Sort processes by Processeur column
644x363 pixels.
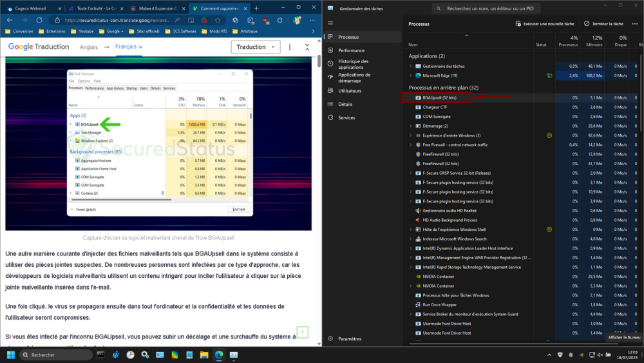tap(568, 41)
